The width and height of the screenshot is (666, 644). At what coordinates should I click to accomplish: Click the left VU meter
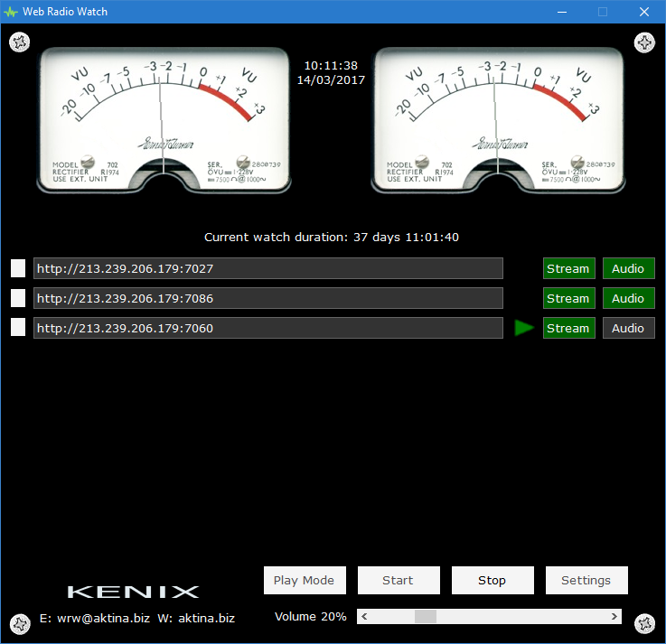tap(164, 119)
